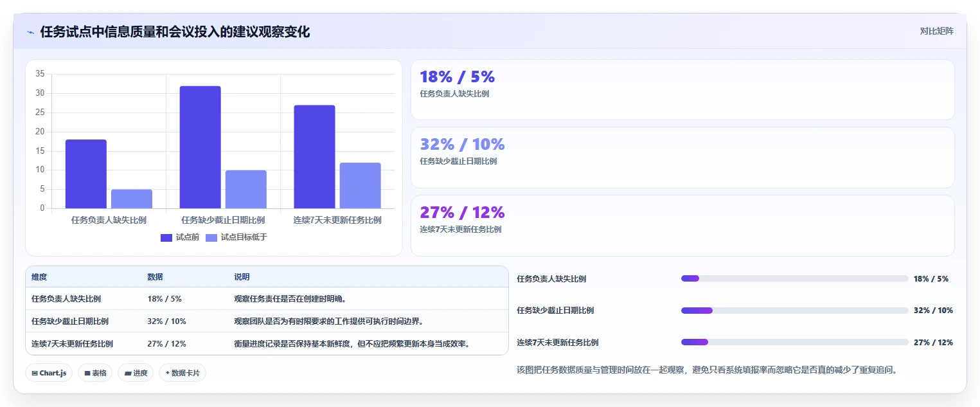Click the 试点前 bar for 任务负责人缺失比例
Viewport: 980px width, 407px height.
point(86,174)
